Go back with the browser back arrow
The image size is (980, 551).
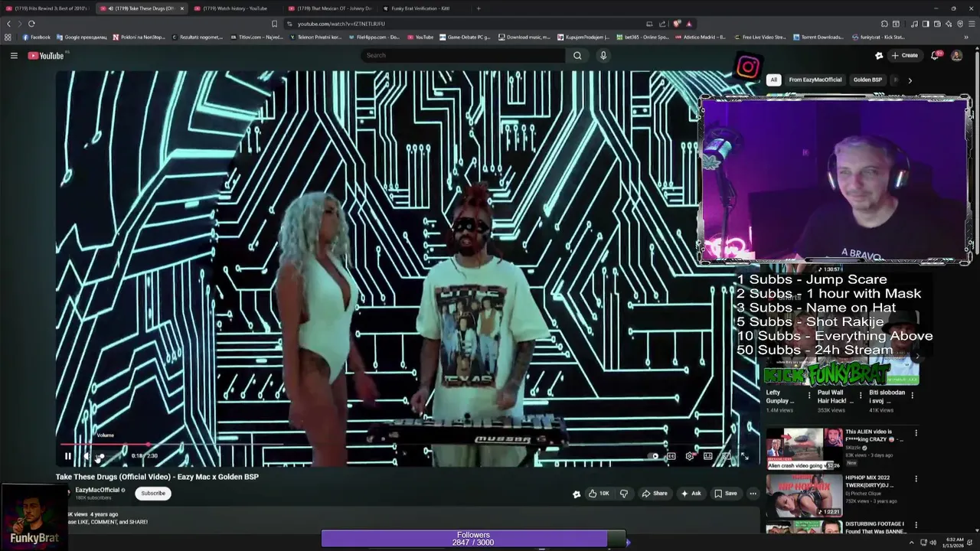click(9, 24)
